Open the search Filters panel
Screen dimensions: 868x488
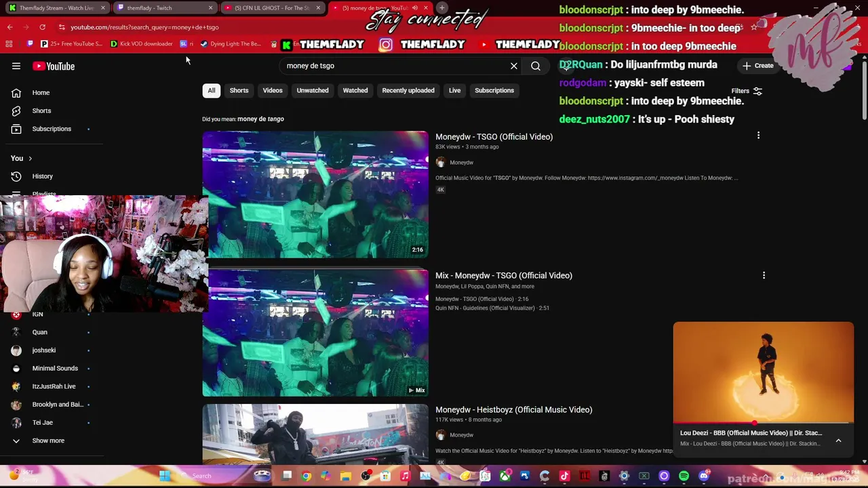pos(747,91)
